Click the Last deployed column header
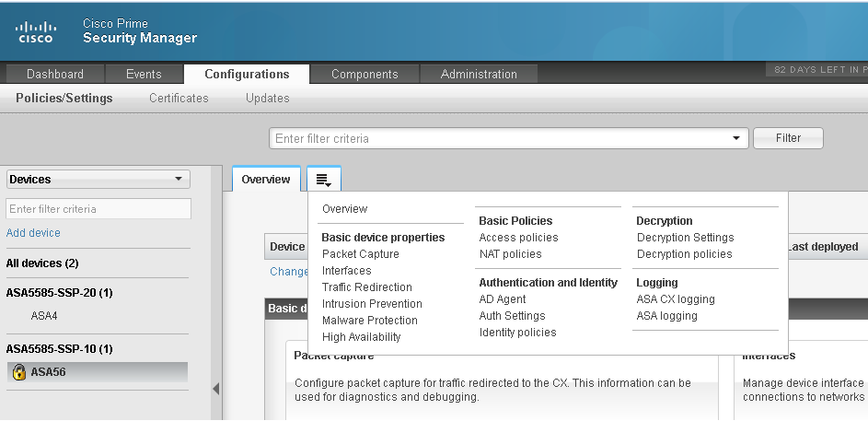 (823, 247)
